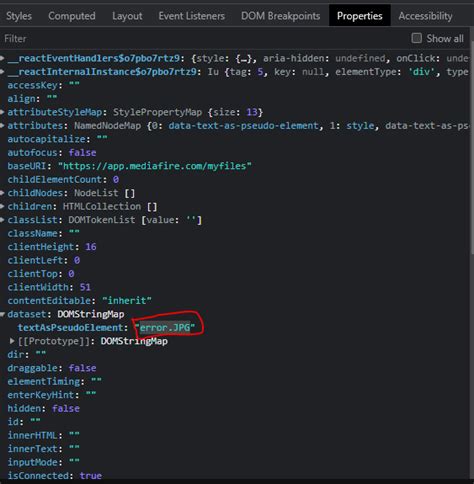Select the error.JPG string value
This screenshot has height=484, width=474.
click(165, 328)
